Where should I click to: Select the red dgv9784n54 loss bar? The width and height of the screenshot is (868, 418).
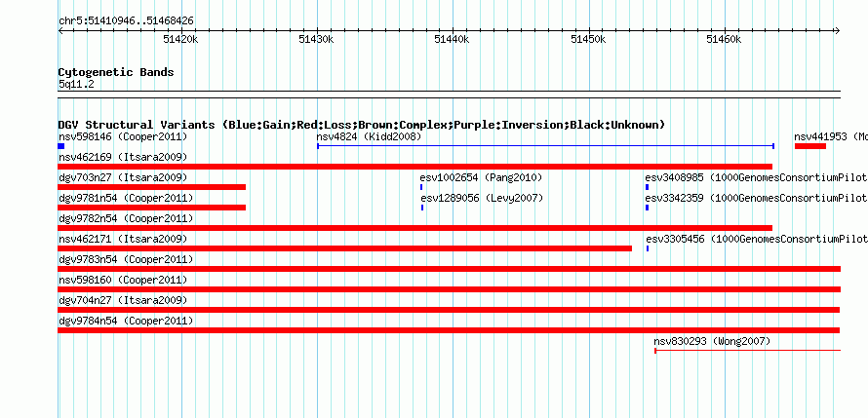click(x=449, y=330)
